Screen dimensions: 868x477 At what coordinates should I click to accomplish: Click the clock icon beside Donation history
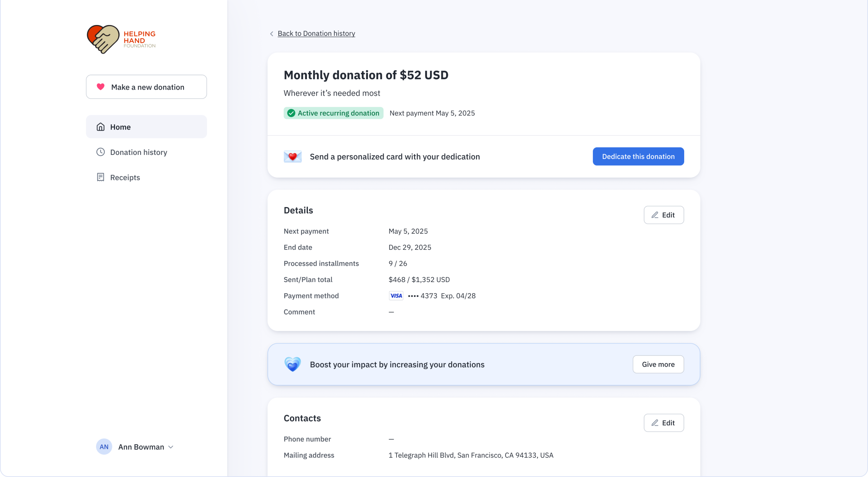[101, 152]
